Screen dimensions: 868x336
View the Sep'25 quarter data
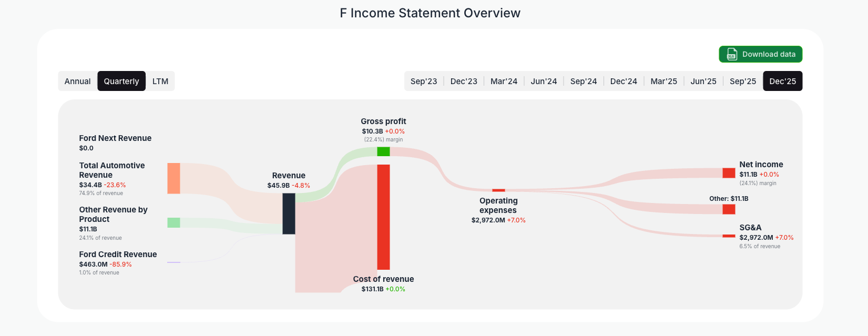(743, 81)
